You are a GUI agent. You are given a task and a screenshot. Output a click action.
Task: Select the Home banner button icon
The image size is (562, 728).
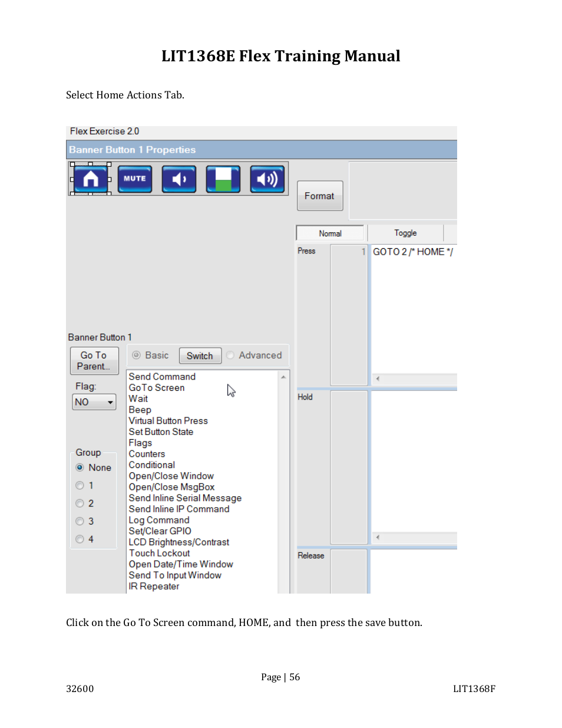[x=91, y=179]
